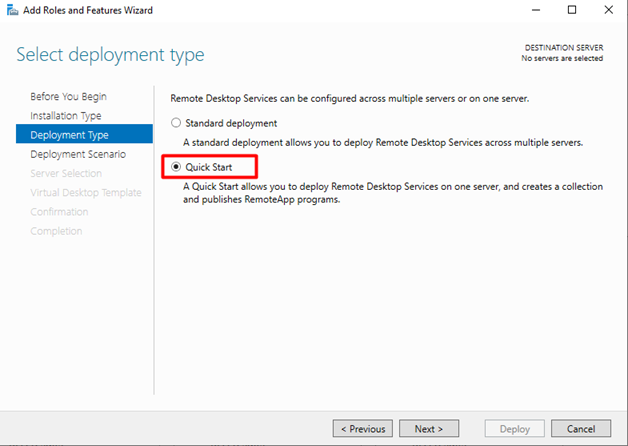The width and height of the screenshot is (628, 446).
Task: Click the Standard deployment description text
Action: click(x=383, y=143)
